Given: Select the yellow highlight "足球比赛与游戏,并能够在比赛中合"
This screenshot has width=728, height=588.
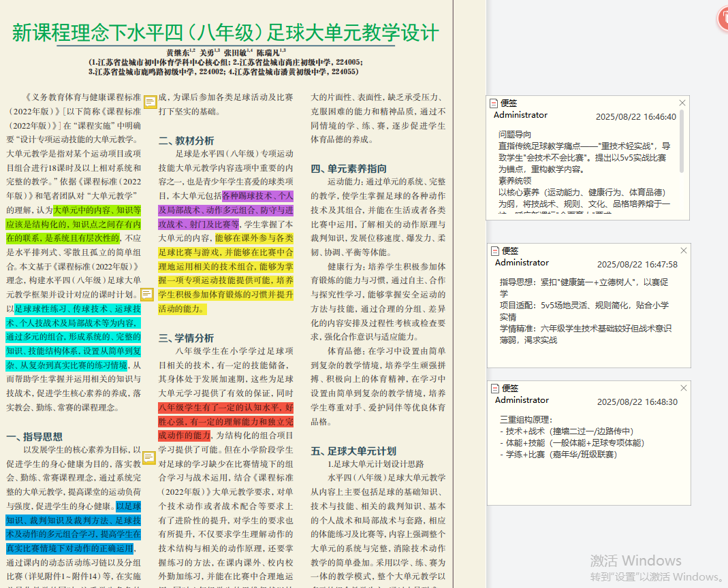Looking at the screenshot, I should (x=225, y=252).
